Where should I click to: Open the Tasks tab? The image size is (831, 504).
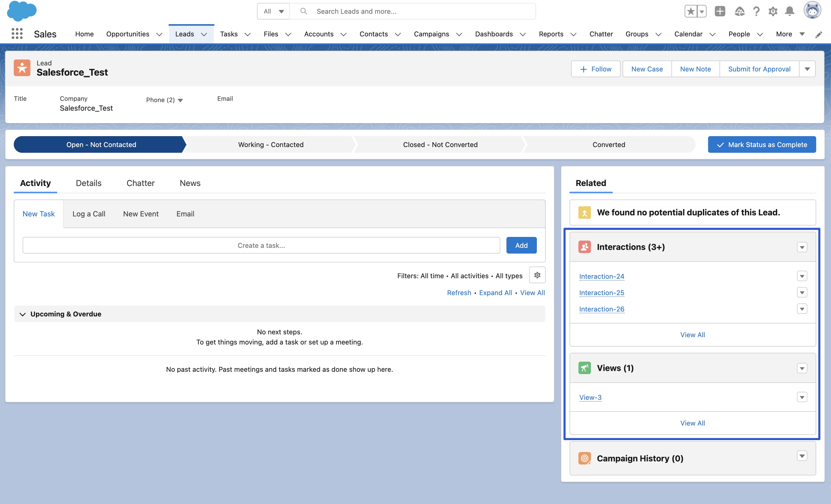pyautogui.click(x=229, y=34)
